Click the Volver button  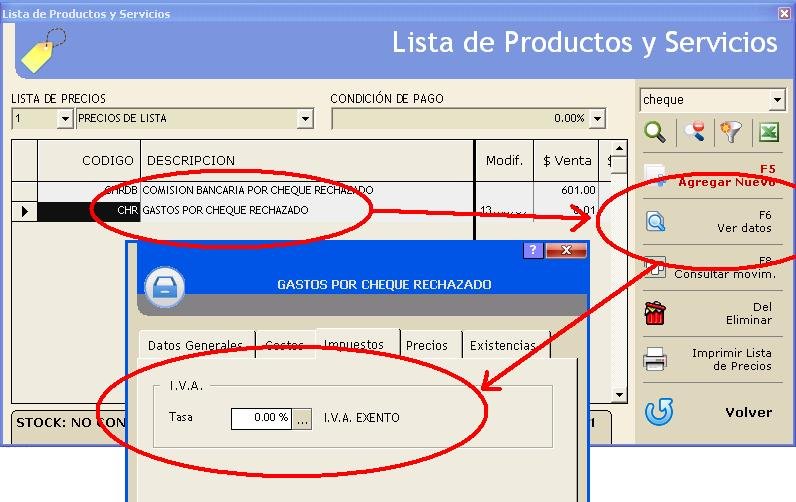click(x=715, y=412)
